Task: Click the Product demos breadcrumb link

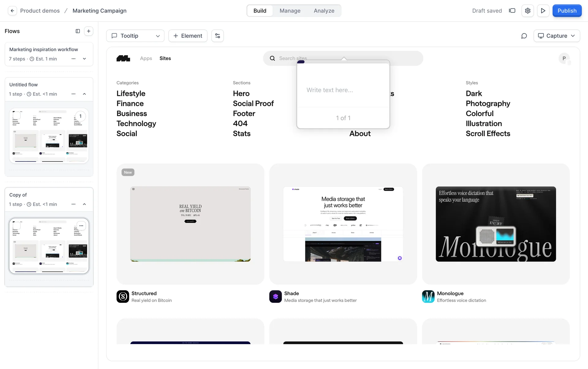Action: [x=40, y=11]
